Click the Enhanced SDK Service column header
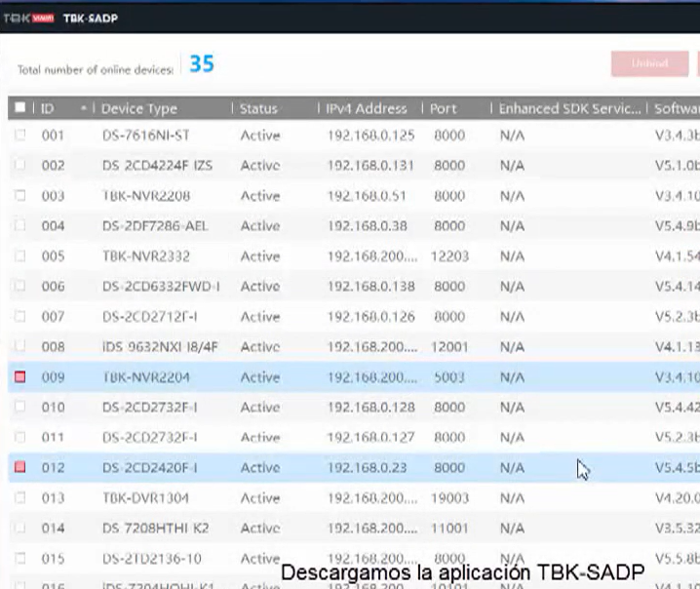The height and width of the screenshot is (589, 700). click(569, 108)
